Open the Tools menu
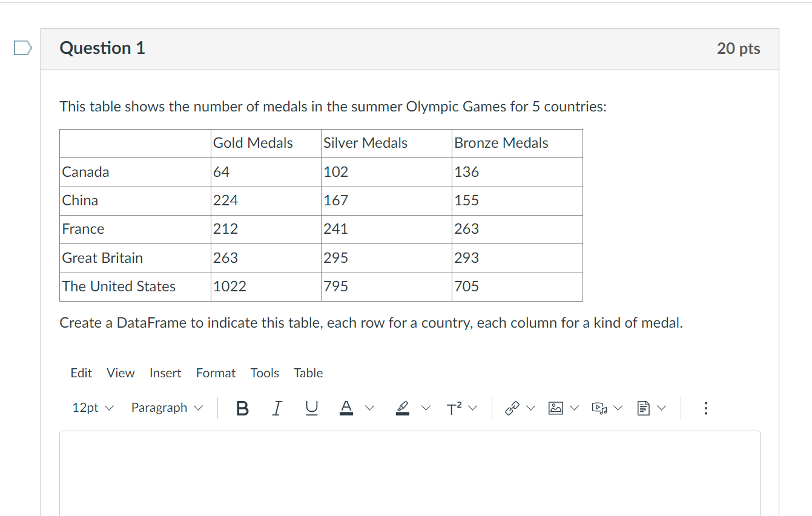The image size is (812, 516). click(265, 372)
